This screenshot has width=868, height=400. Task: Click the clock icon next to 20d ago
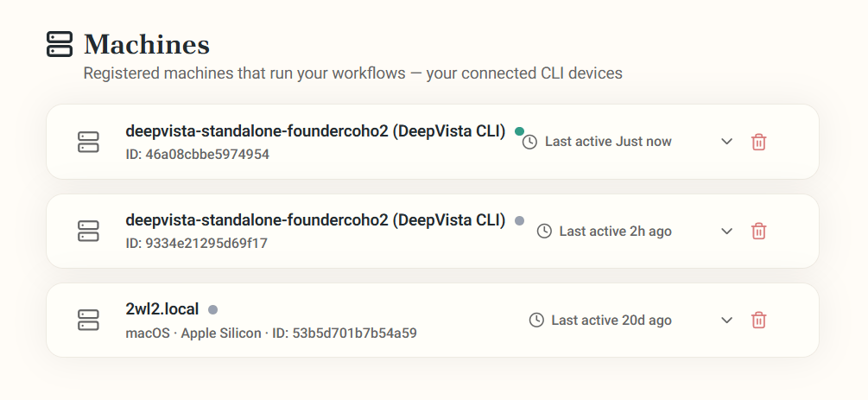(x=536, y=321)
